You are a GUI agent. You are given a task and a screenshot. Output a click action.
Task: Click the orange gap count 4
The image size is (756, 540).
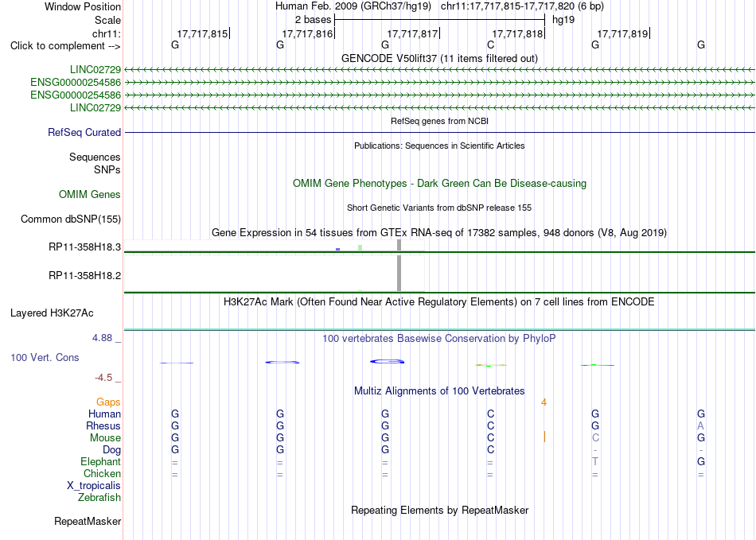click(x=544, y=402)
